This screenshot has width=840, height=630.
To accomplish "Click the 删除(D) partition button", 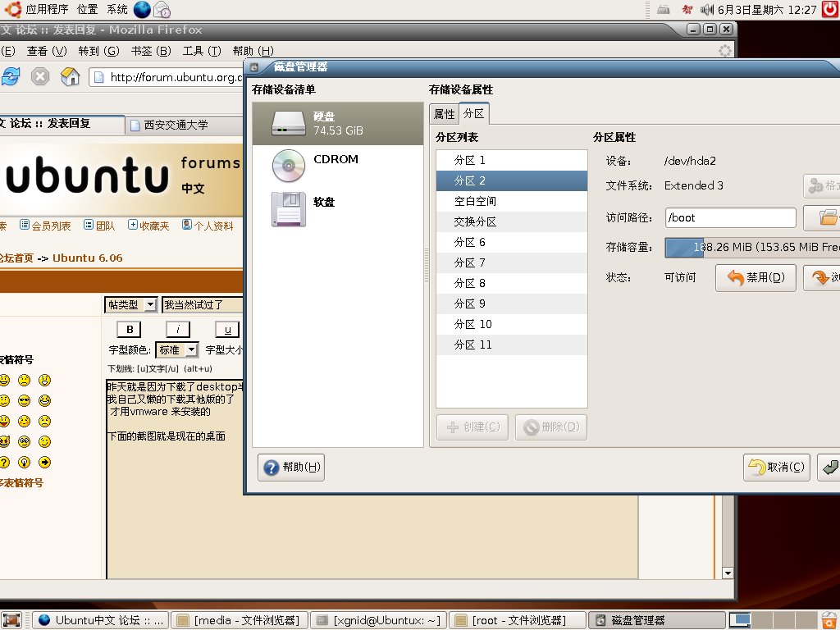I will (x=550, y=427).
